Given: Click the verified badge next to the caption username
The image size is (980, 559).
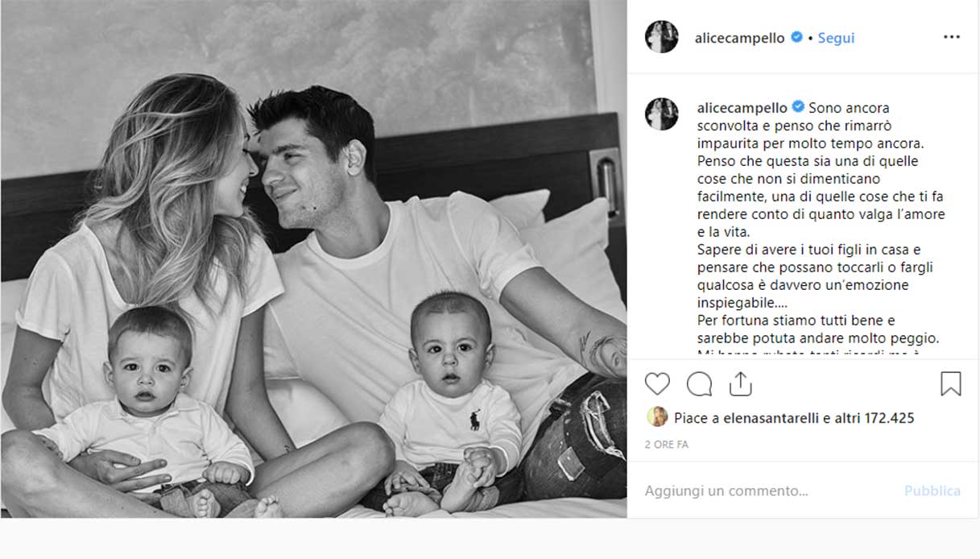Looking at the screenshot, I should pyautogui.click(x=799, y=106).
